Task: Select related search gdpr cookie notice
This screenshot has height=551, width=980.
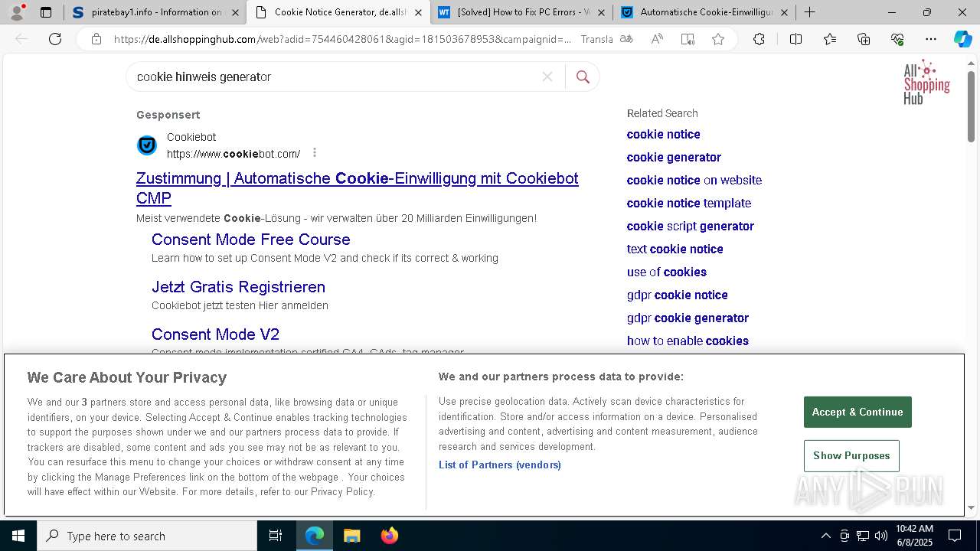Action: [x=678, y=295]
